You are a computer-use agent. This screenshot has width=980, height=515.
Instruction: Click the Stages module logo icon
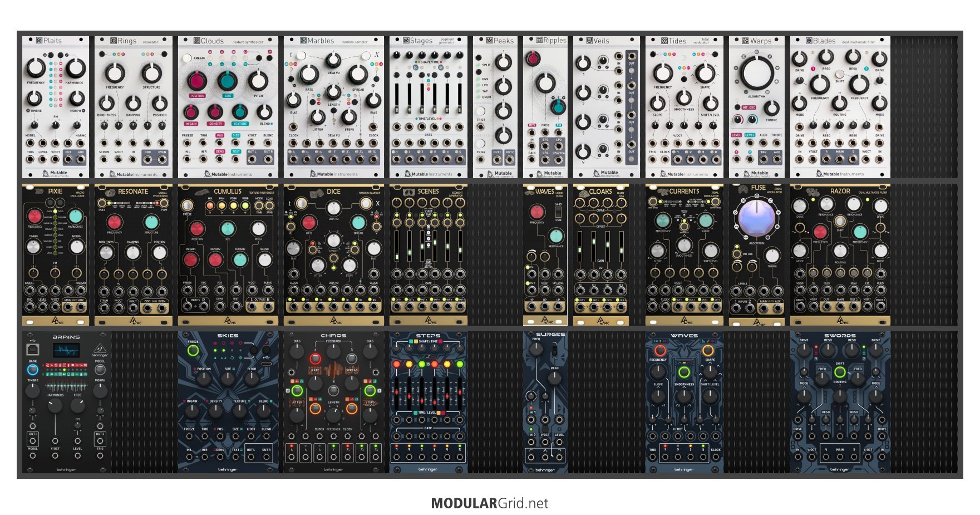click(406, 41)
